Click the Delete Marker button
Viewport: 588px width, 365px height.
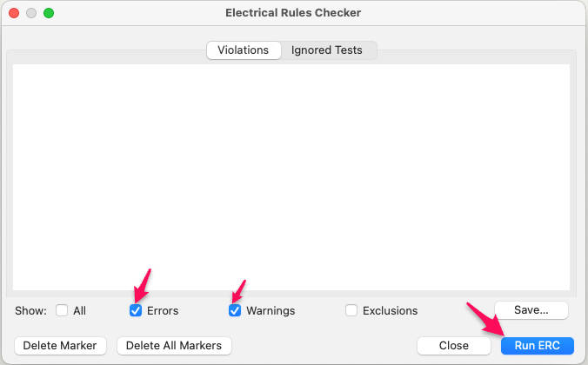coord(61,345)
